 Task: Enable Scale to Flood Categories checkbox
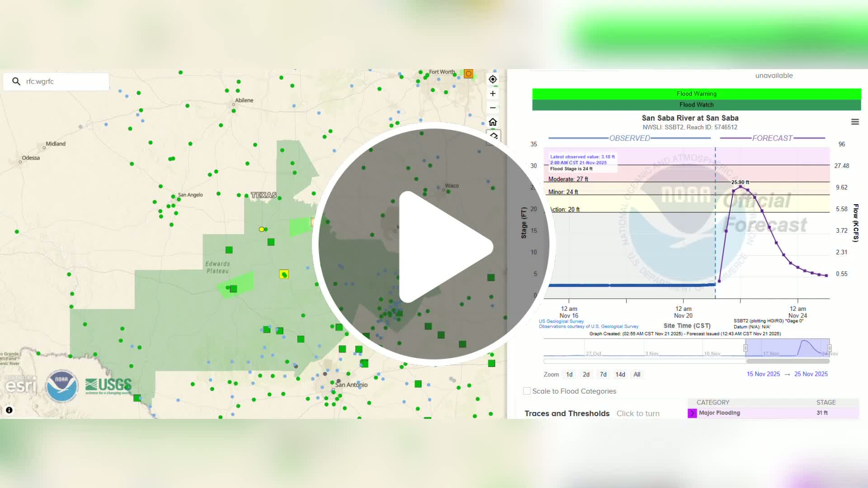(527, 391)
